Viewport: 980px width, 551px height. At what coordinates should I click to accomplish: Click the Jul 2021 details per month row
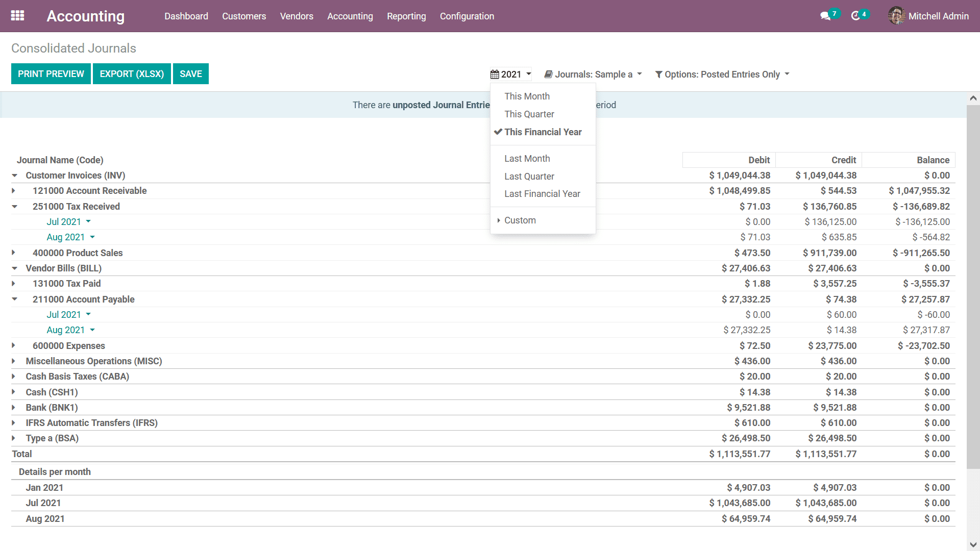click(483, 503)
